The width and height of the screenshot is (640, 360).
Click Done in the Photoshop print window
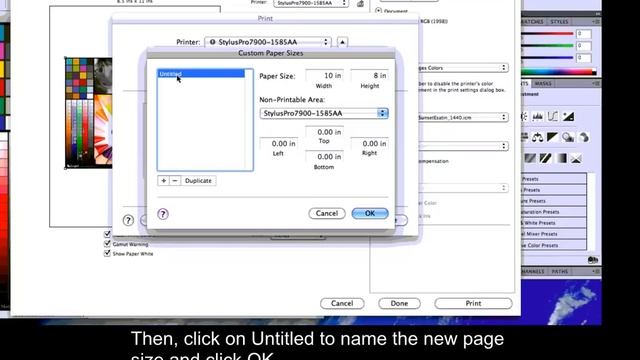pyautogui.click(x=399, y=303)
